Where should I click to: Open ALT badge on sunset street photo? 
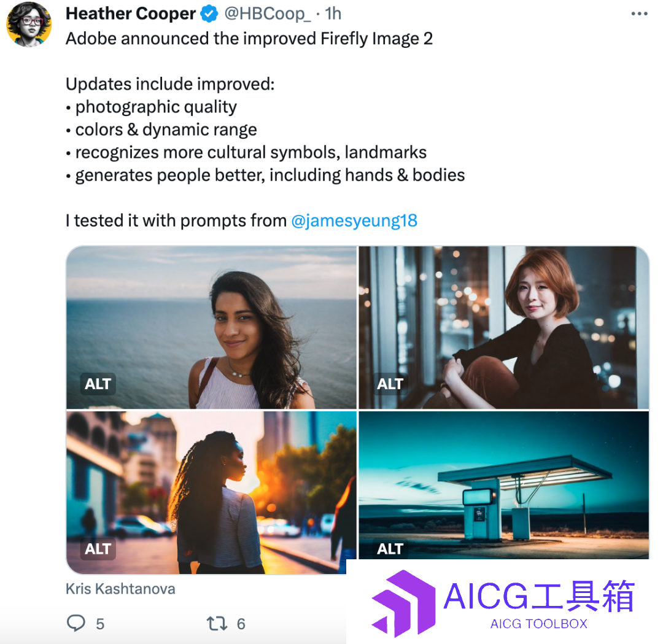(x=98, y=549)
